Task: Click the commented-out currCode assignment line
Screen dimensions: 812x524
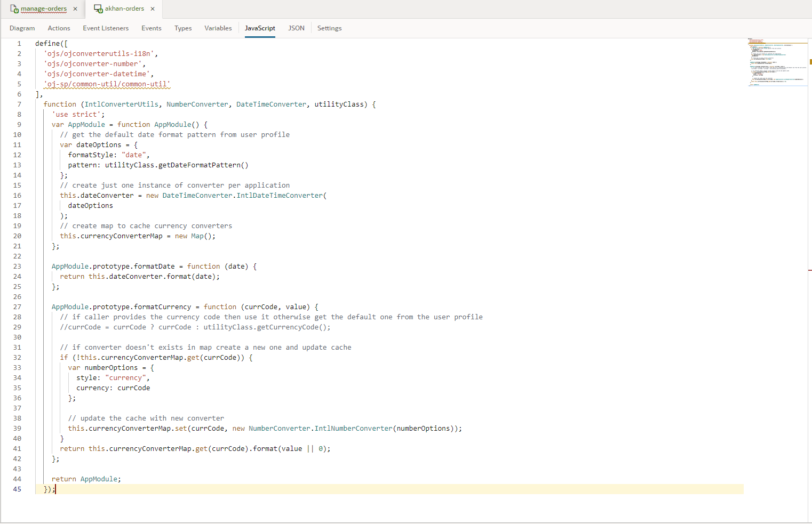Action: pos(195,327)
